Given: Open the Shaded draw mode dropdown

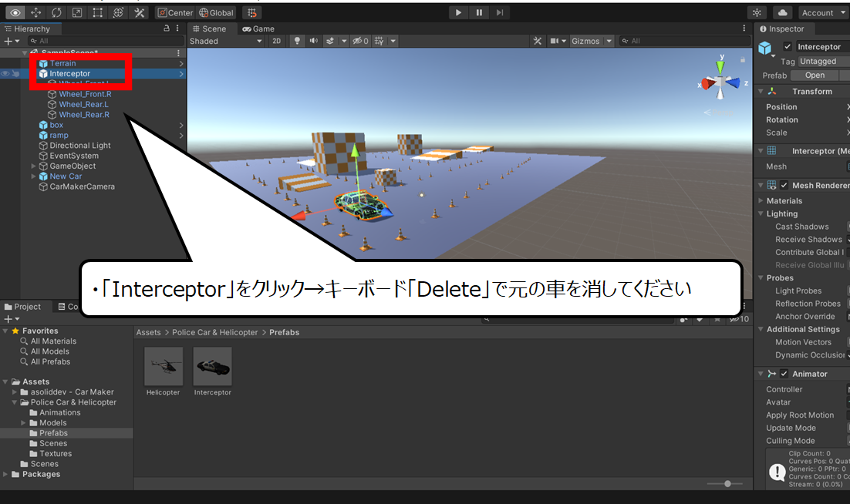Looking at the screenshot, I should (225, 41).
